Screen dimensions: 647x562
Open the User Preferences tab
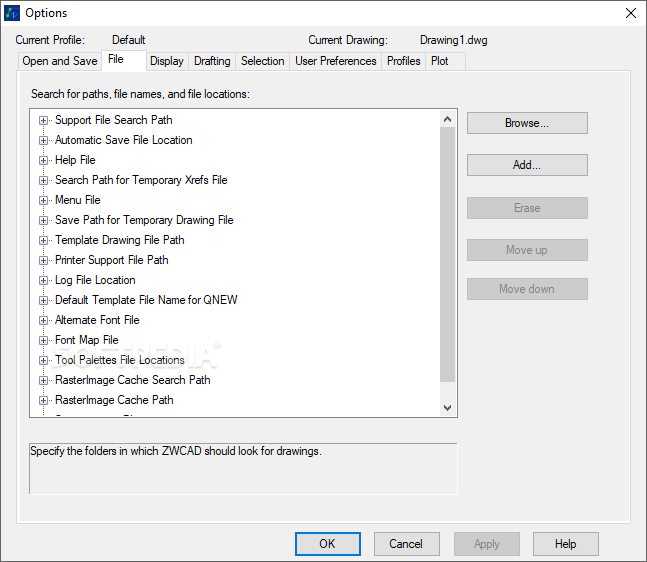(x=335, y=61)
